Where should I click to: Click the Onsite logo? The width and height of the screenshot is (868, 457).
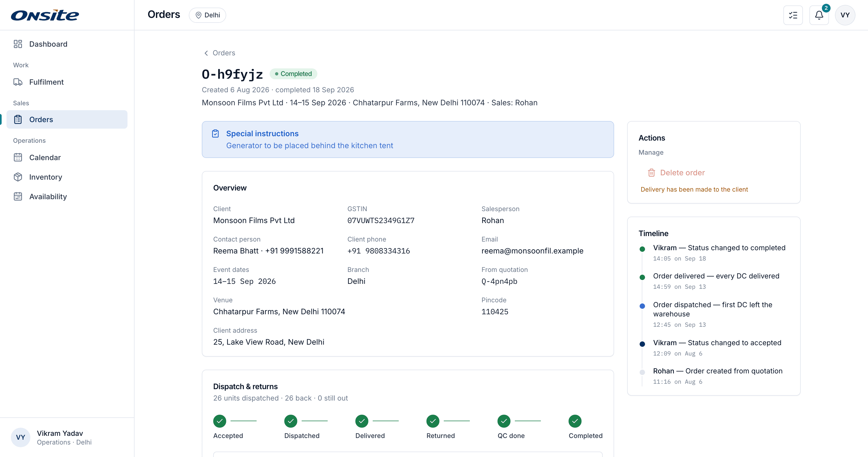(45, 15)
